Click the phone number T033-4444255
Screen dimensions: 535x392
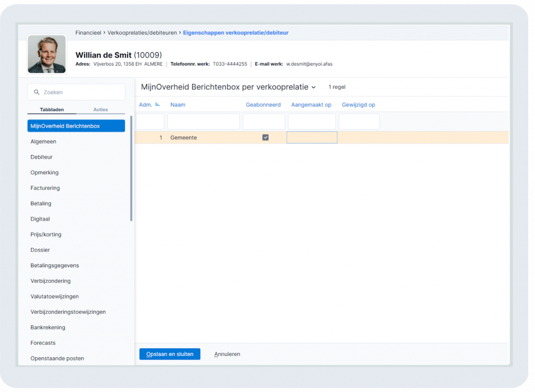point(230,64)
